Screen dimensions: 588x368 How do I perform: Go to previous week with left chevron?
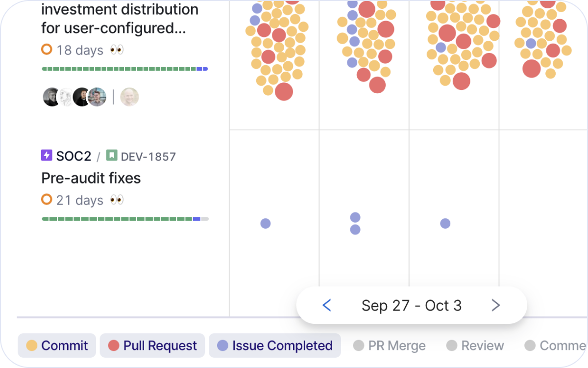[x=327, y=305]
